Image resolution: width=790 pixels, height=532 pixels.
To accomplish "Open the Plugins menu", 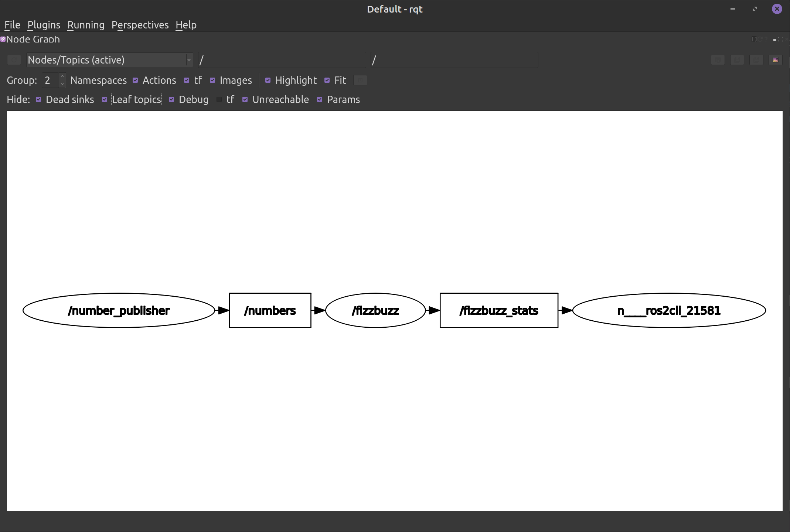I will pyautogui.click(x=44, y=25).
